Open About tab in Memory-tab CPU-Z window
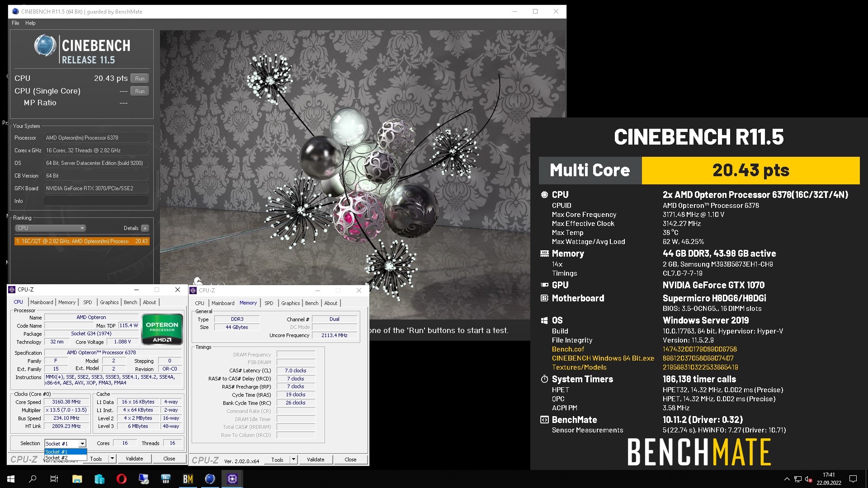 click(331, 303)
